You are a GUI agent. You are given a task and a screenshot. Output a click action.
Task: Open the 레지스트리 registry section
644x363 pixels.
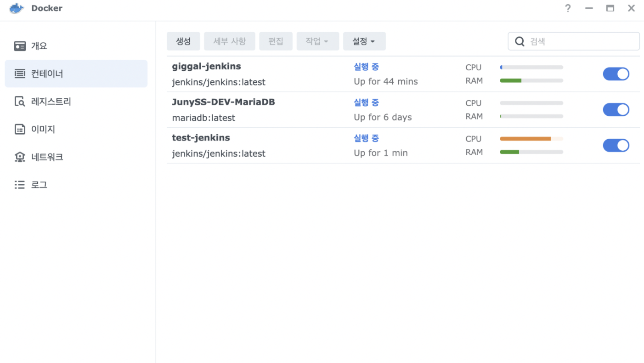(x=76, y=102)
